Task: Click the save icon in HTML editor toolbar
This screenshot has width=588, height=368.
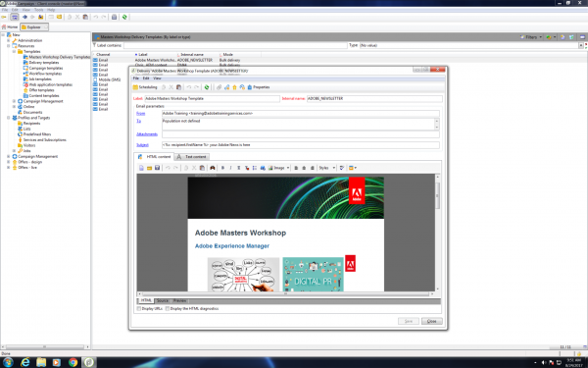Action: 157,168
